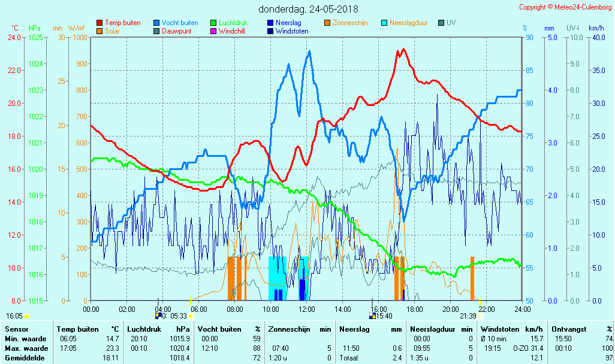Click the chart title date donderdag, 24-05-2018
The height and width of the screenshot is (364, 615).
coord(308,9)
